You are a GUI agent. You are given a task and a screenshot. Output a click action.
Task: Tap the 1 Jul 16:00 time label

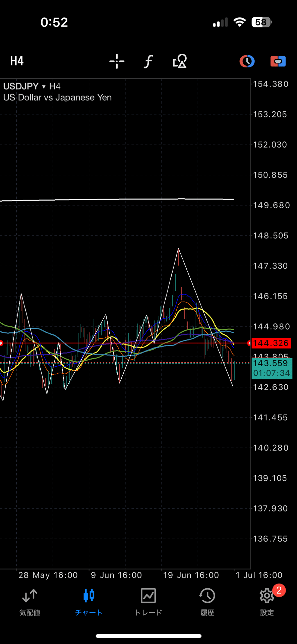(259, 575)
